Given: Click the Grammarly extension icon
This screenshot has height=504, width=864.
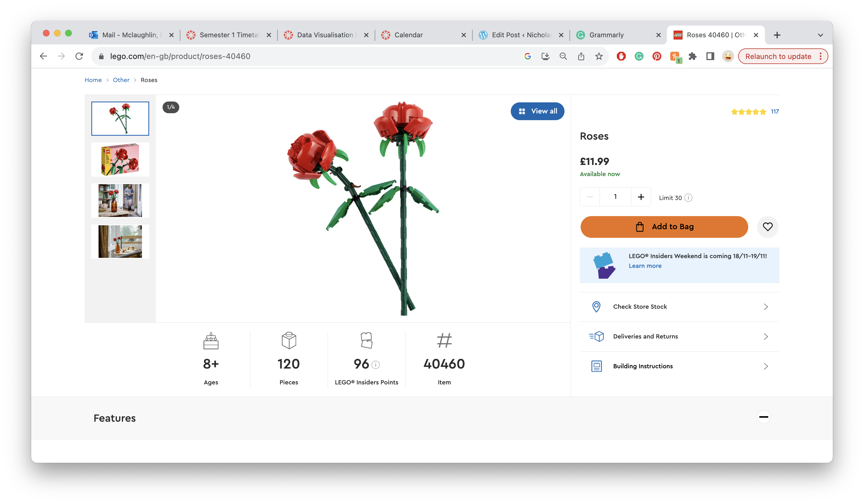Looking at the screenshot, I should click(639, 56).
